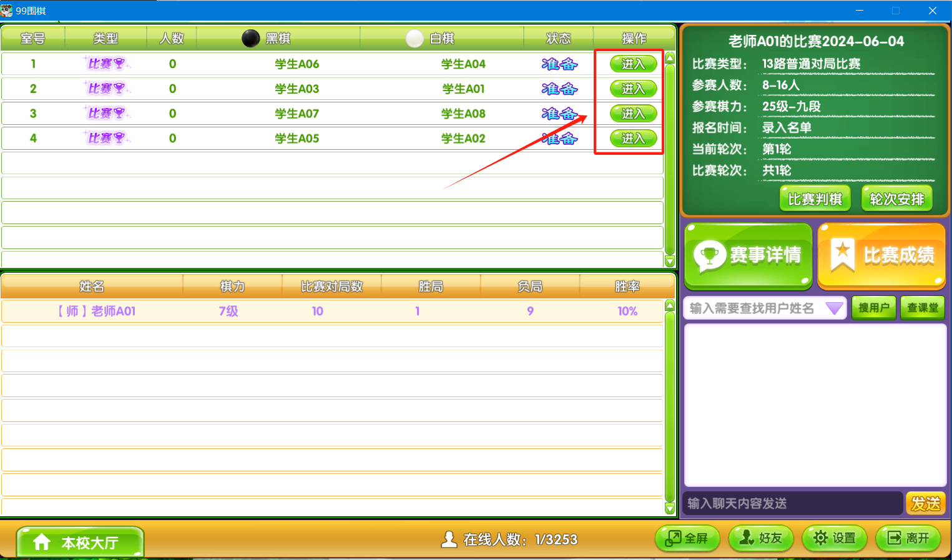The width and height of the screenshot is (952, 560).
Task: Open 赛事详情 trophy panel
Action: pos(748,255)
